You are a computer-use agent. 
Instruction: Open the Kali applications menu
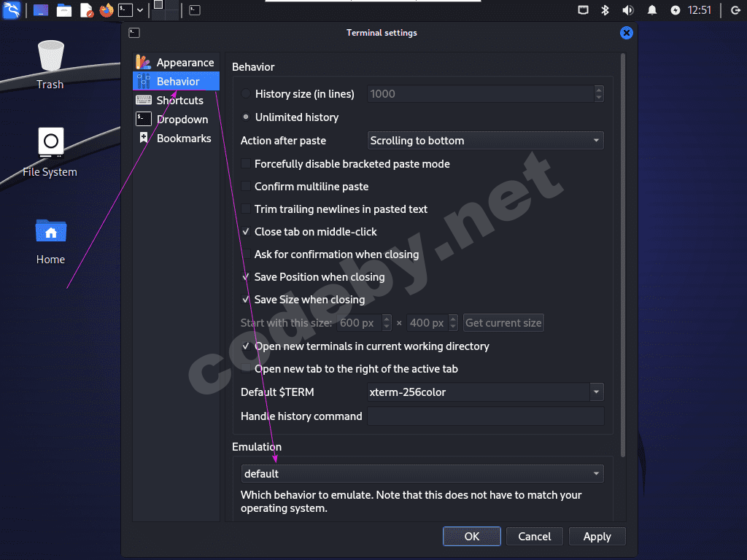tap(12, 10)
